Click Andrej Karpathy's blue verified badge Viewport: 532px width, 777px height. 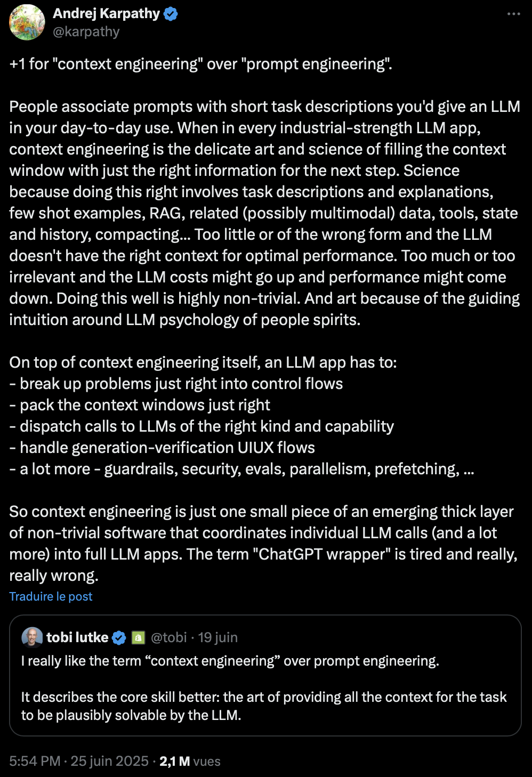(171, 14)
